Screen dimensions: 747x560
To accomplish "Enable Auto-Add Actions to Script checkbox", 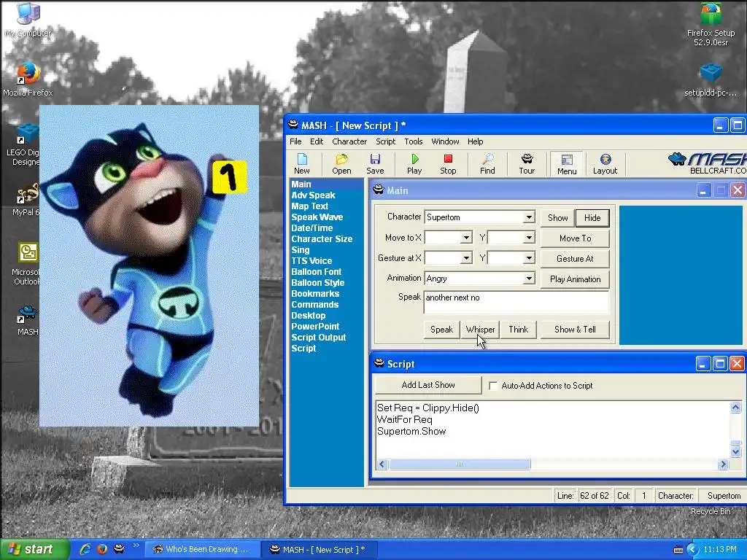I will (x=494, y=386).
